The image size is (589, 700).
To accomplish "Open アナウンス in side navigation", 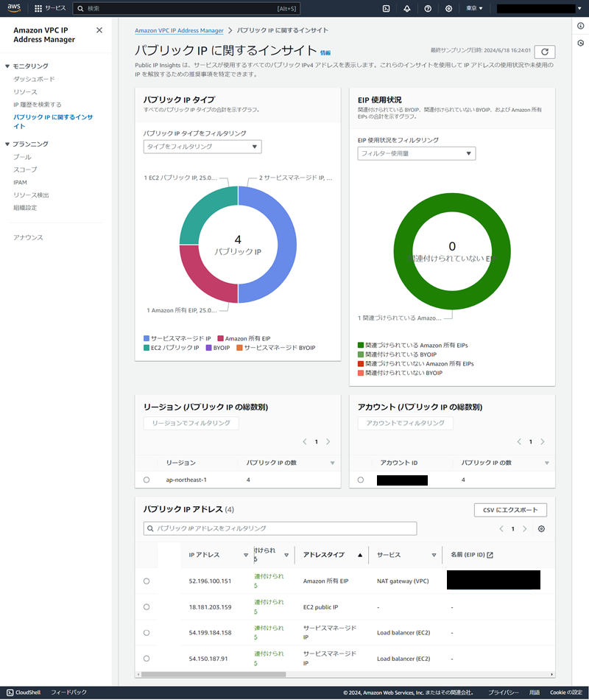I will pos(28,237).
